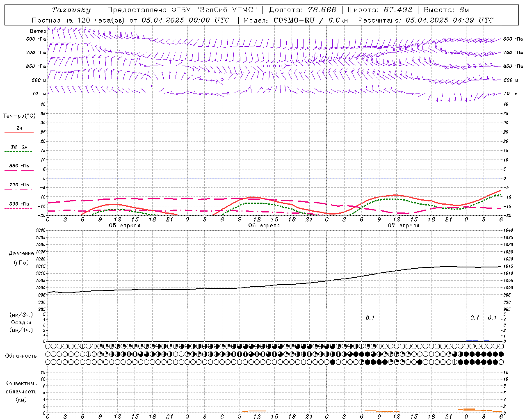The width and height of the screenshot is (525, 420).
Task: Select the 'Долгота: 78.666' longitude text
Action: point(303,10)
